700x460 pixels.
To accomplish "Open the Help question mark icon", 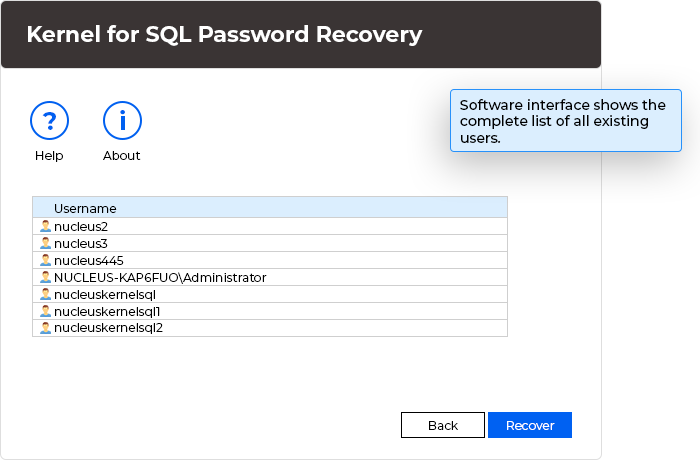I will point(49,121).
